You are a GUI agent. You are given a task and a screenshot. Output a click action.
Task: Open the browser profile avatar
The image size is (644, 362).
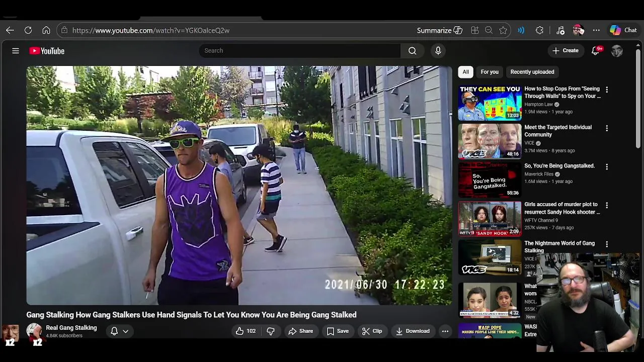(578, 30)
